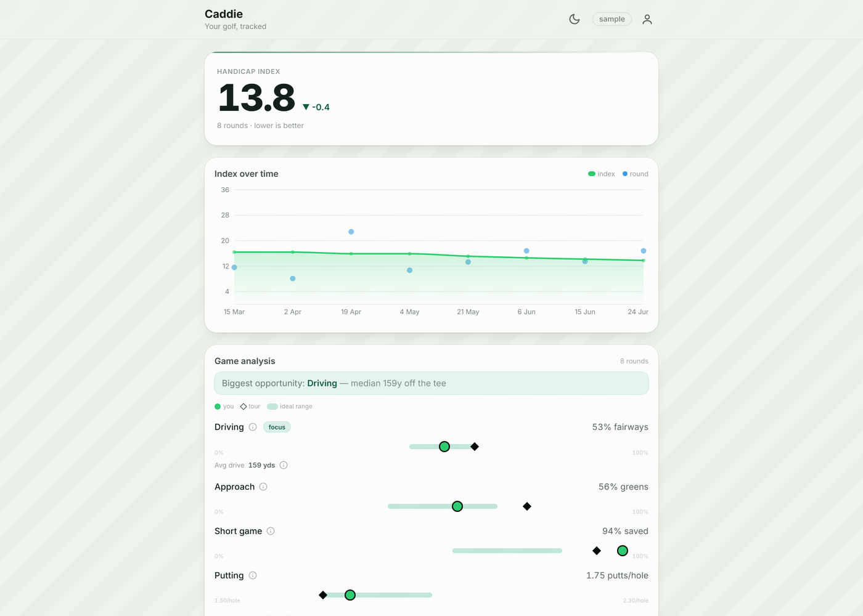Click the Approach tour diamond marker

pyautogui.click(x=527, y=506)
